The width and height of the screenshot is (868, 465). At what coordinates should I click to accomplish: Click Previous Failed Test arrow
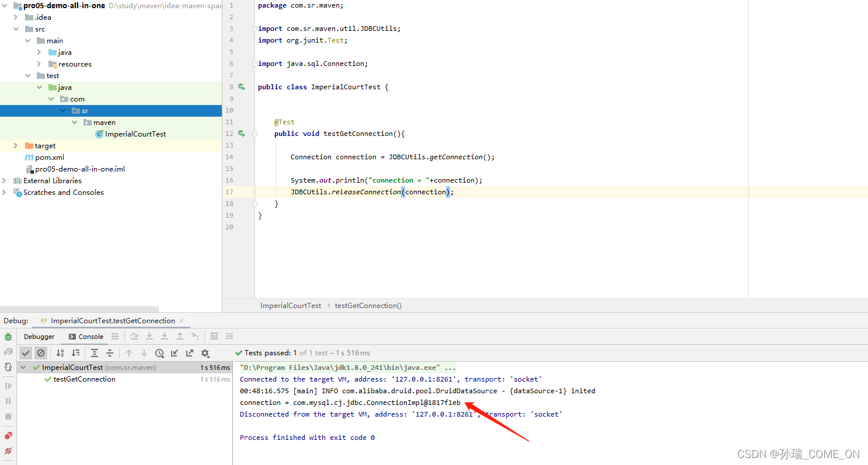pyautogui.click(x=129, y=353)
